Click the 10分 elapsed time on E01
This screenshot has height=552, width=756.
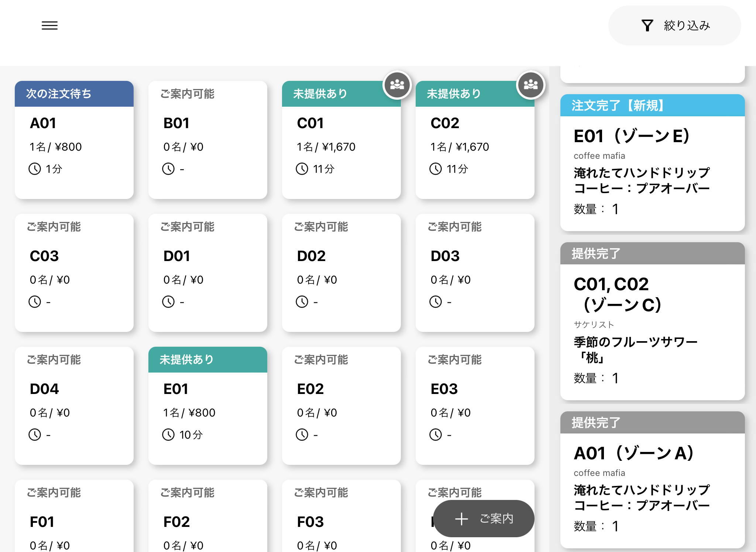(x=191, y=435)
